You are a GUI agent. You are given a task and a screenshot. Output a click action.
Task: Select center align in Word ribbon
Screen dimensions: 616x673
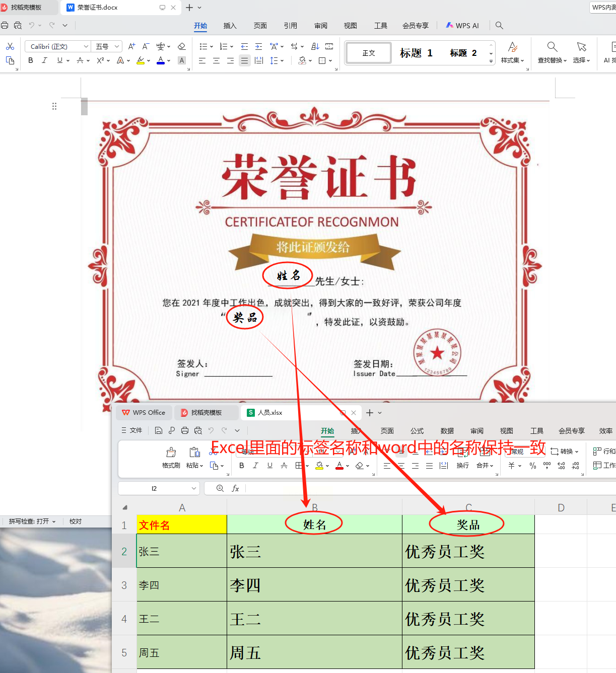tap(217, 60)
